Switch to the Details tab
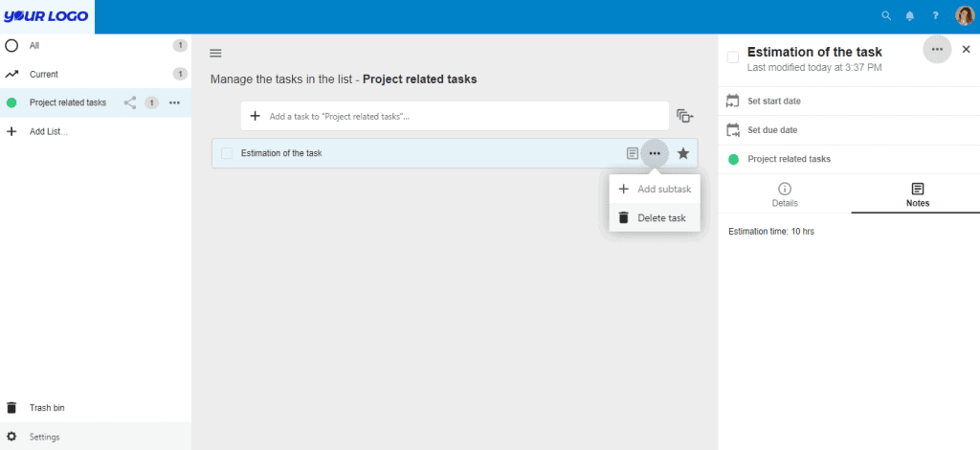This screenshot has height=450, width=980. (785, 195)
